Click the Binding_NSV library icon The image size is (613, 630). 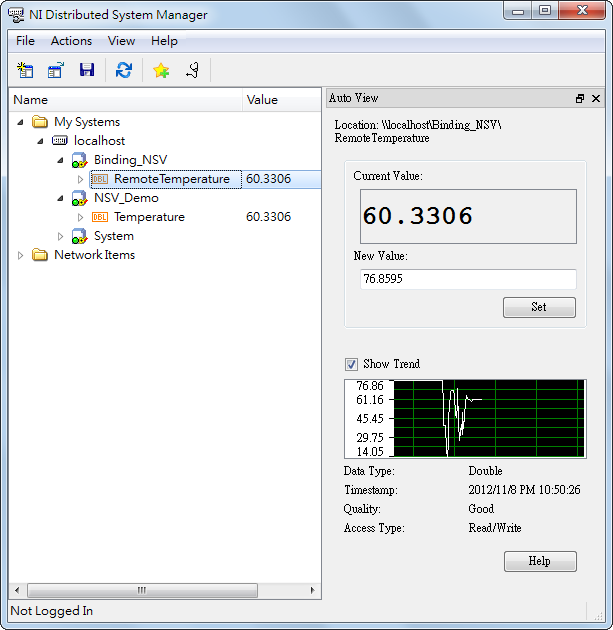point(80,160)
